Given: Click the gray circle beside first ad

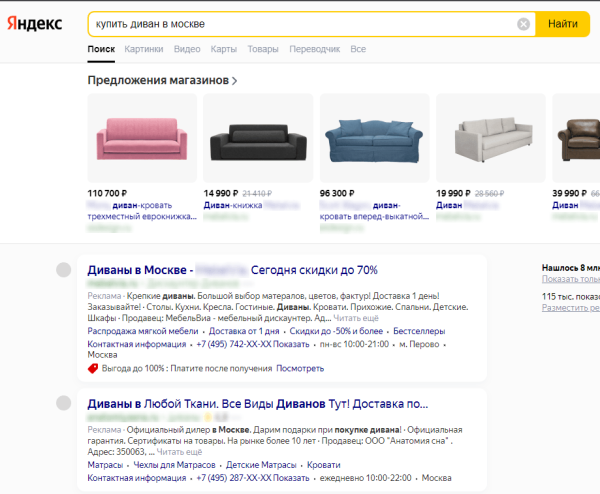Looking at the screenshot, I should pos(64,270).
